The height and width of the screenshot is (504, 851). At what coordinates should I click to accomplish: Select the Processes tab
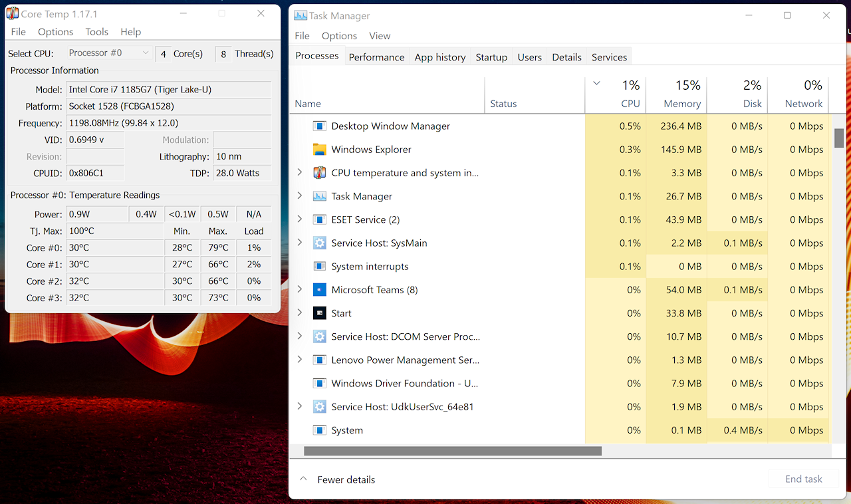coord(317,56)
